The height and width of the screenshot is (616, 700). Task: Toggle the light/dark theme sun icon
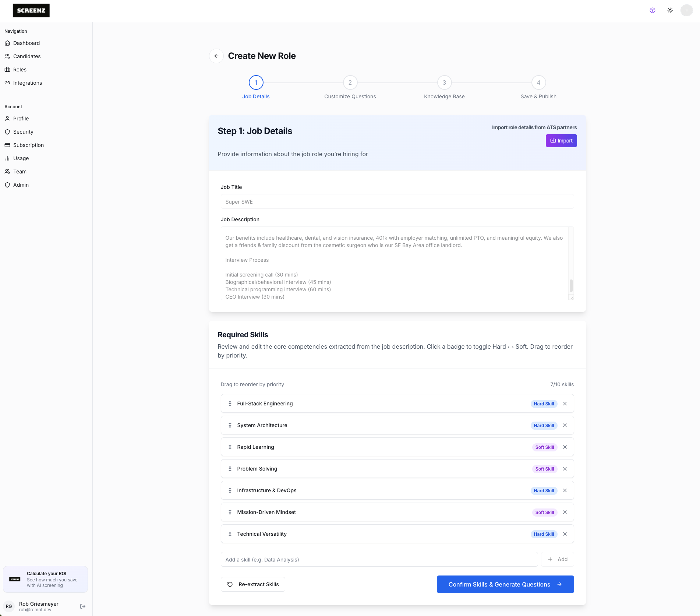[670, 10]
